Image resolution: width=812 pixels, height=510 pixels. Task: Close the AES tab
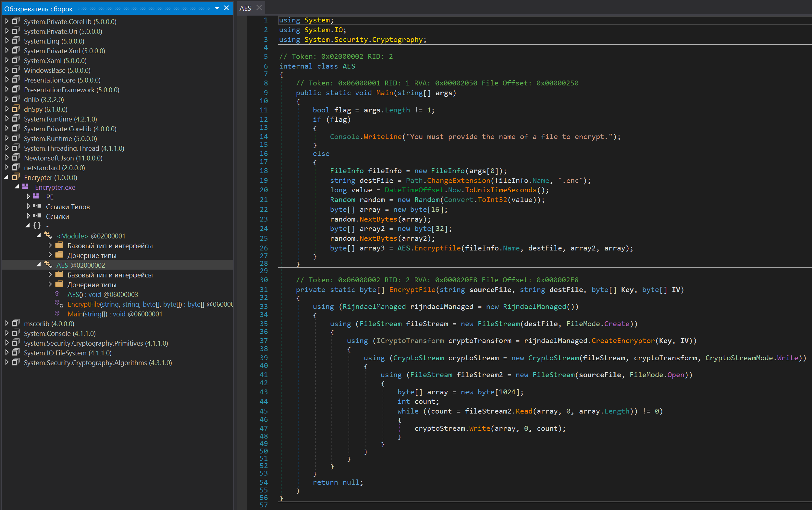point(259,7)
